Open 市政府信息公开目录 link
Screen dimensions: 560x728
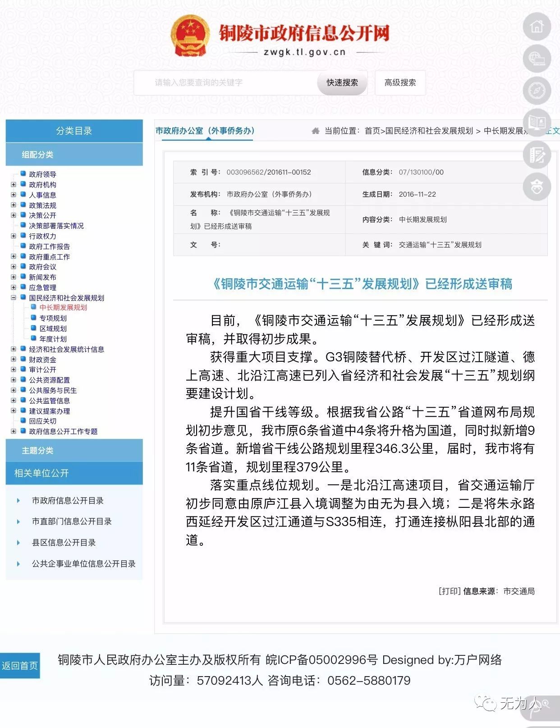(x=68, y=501)
